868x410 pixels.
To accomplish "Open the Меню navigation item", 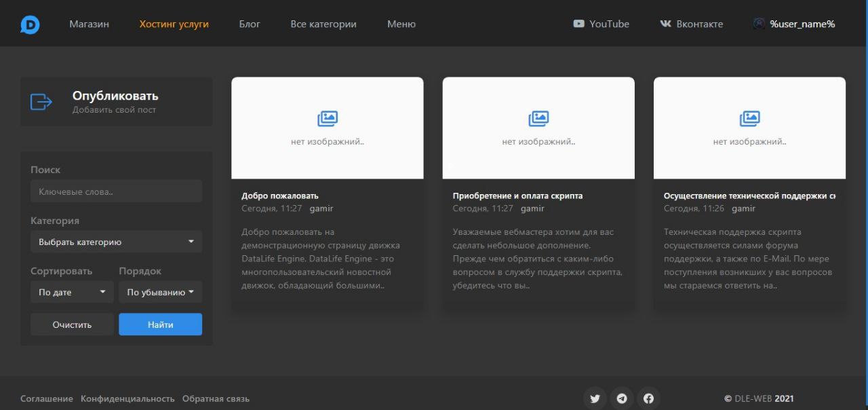I will pyautogui.click(x=401, y=24).
